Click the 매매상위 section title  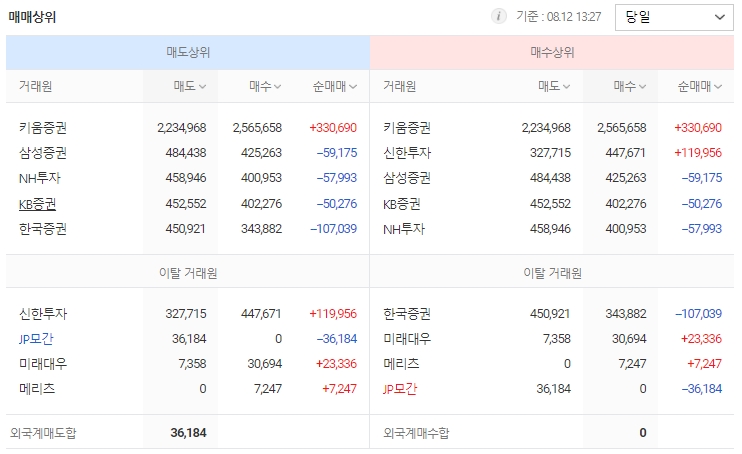coord(32,17)
